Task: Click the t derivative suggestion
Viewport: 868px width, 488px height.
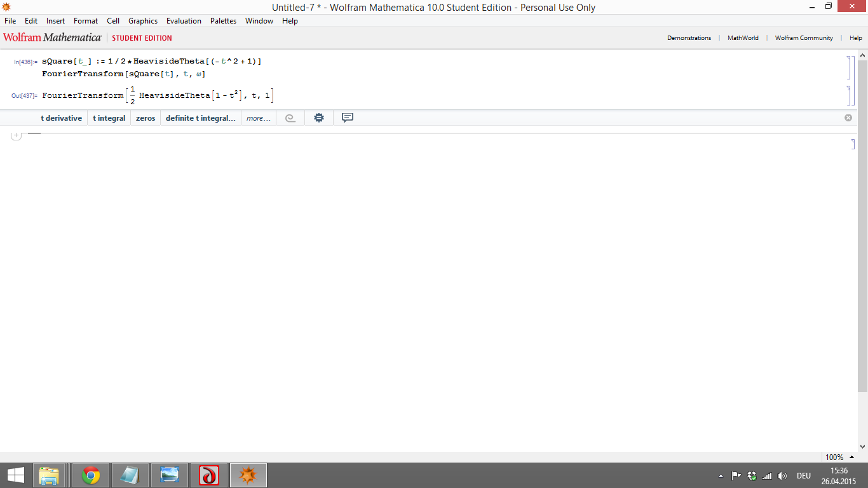Action: [62, 118]
